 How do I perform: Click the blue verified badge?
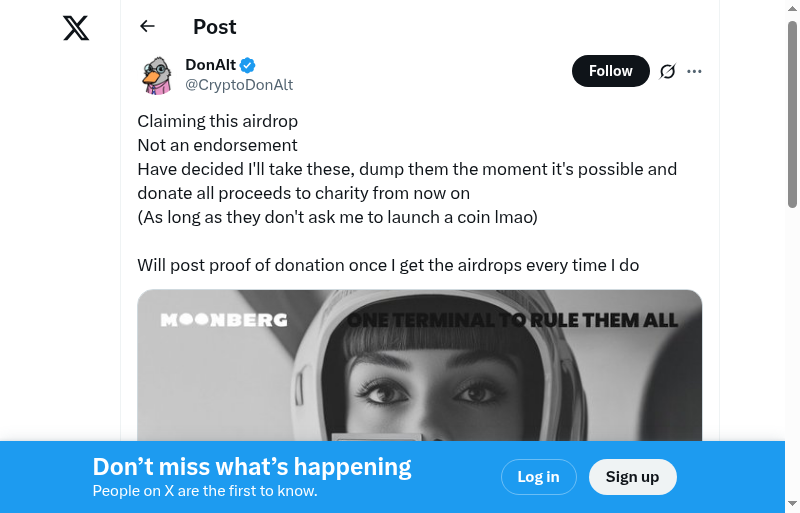(247, 66)
